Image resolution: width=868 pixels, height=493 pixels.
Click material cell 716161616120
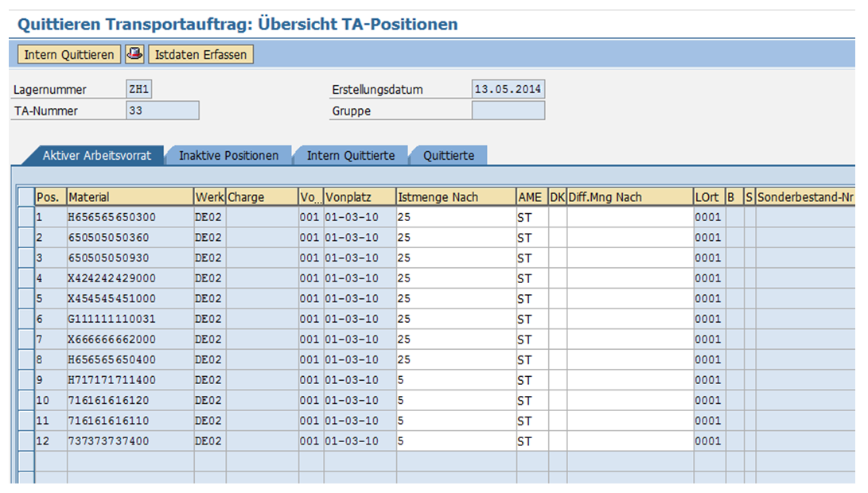(130, 400)
